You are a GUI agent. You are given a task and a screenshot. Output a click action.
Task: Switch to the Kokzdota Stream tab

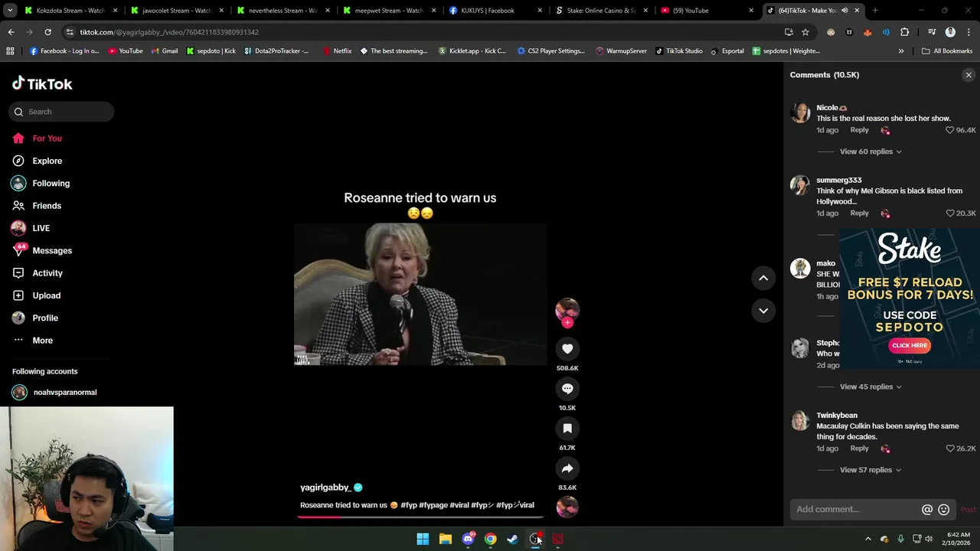click(70, 11)
